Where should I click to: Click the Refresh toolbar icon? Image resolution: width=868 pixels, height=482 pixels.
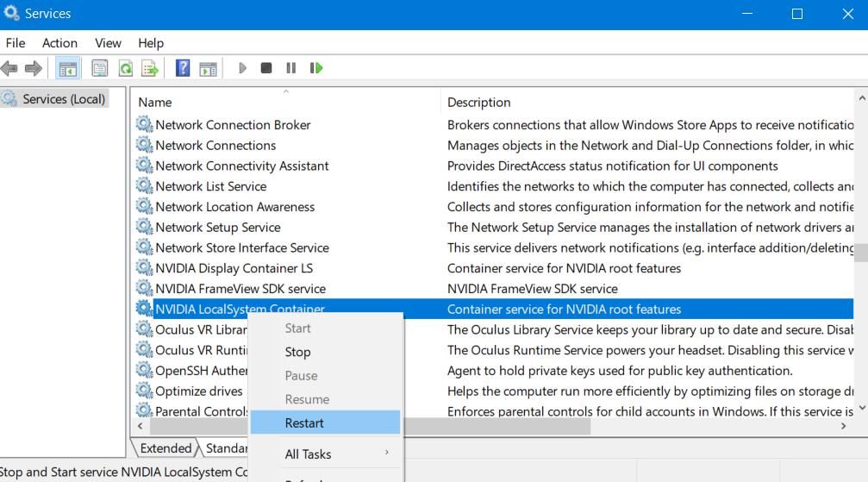click(x=126, y=68)
